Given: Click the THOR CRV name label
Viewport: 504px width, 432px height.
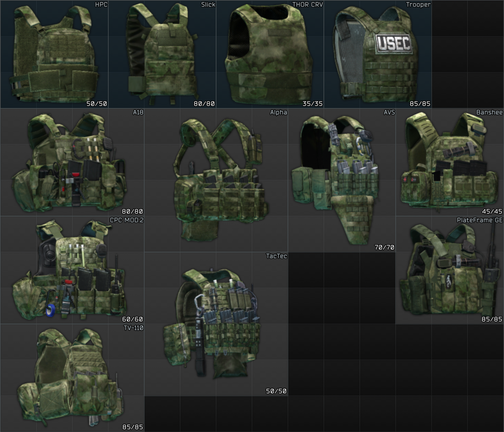Looking at the screenshot, I should [x=308, y=5].
